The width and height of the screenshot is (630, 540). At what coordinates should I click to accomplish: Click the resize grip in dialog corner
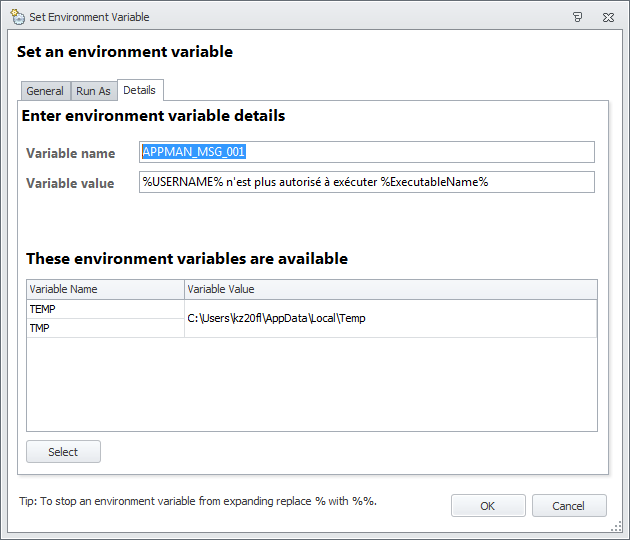(617, 527)
